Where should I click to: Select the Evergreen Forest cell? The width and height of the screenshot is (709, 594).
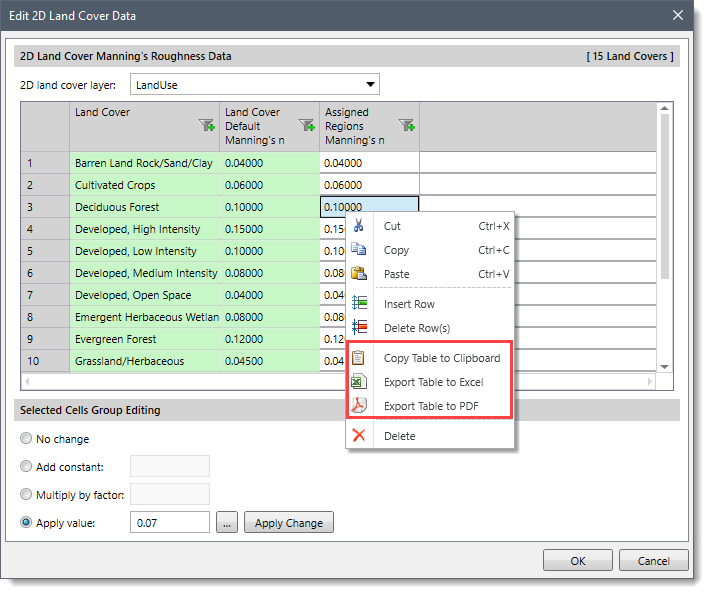tap(145, 339)
